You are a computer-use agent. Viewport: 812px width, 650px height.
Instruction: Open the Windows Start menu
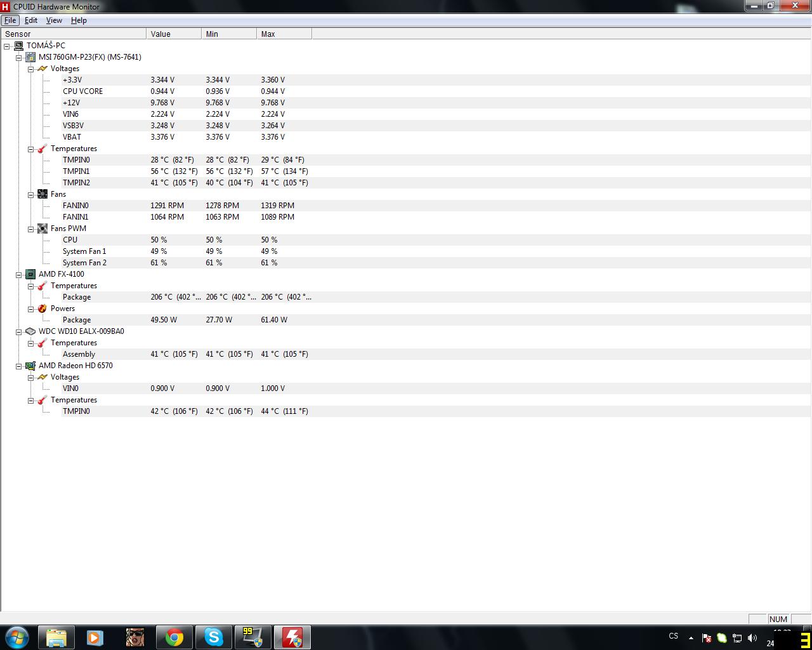(17, 637)
